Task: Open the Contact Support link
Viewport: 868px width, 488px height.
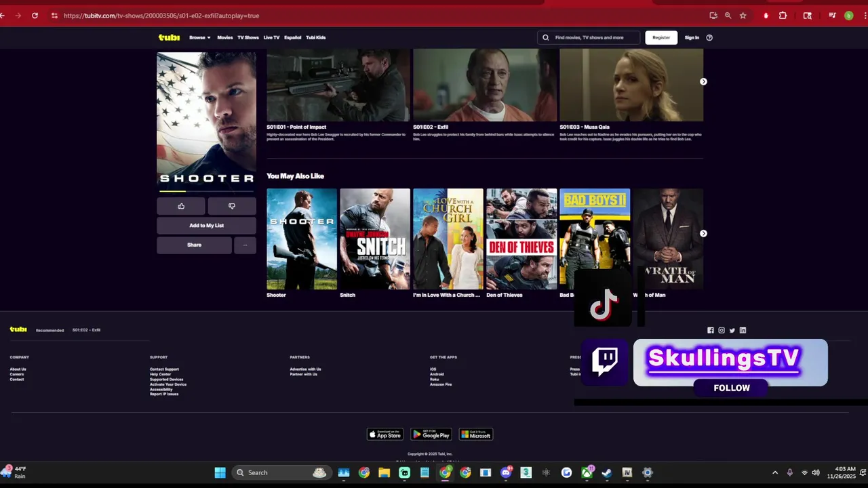Action: 164,369
